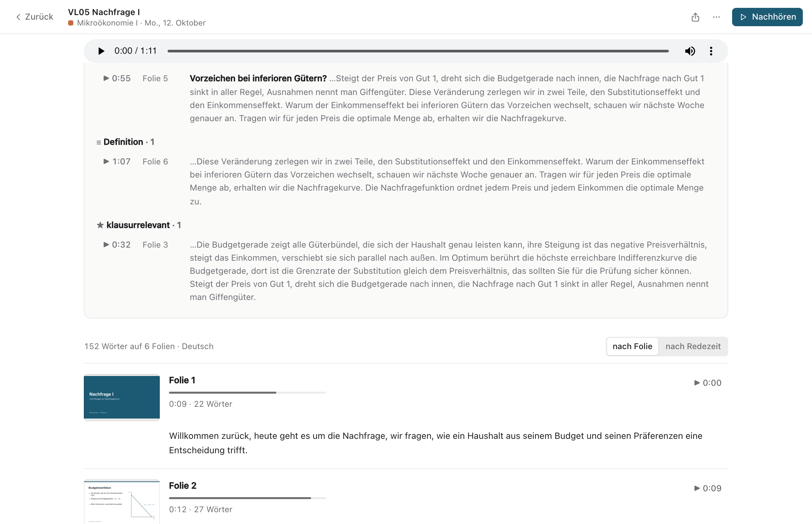Viewport: 812px width, 524px height.
Task: Open the Nachfrage I slide thumbnail
Action: click(122, 398)
